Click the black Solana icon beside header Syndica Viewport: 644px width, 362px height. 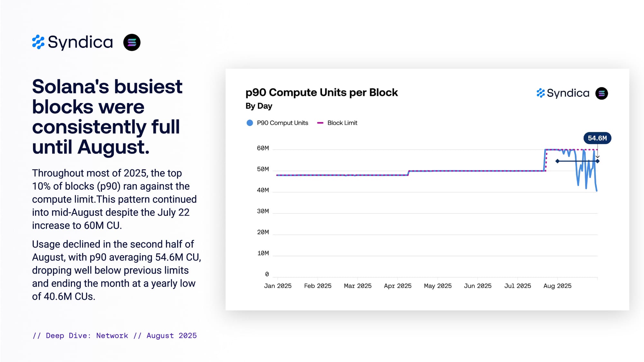[x=132, y=42]
